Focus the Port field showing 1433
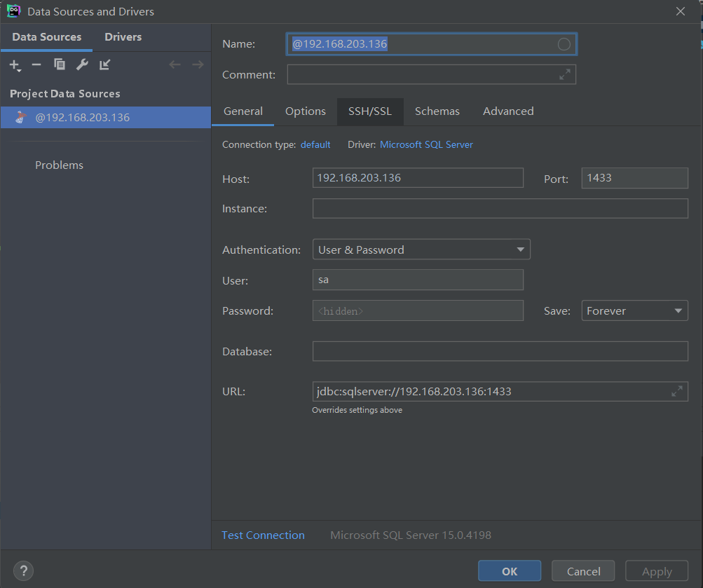703x588 pixels. (634, 178)
